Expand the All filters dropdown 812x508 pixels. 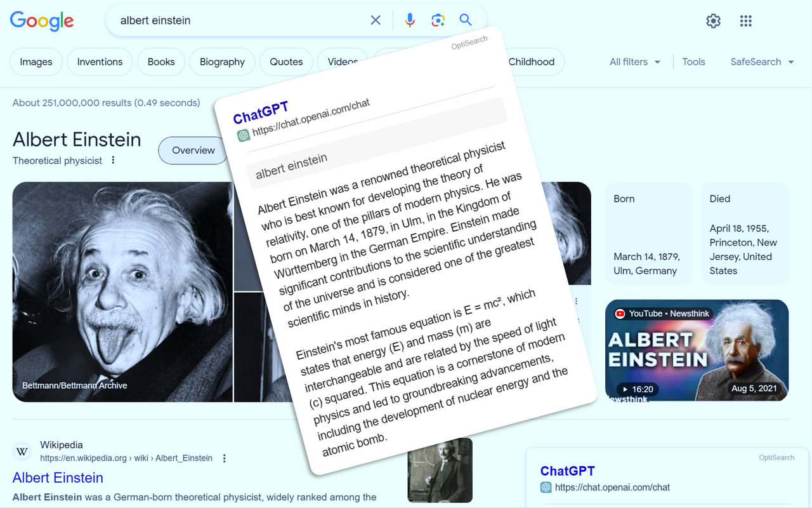[635, 62]
